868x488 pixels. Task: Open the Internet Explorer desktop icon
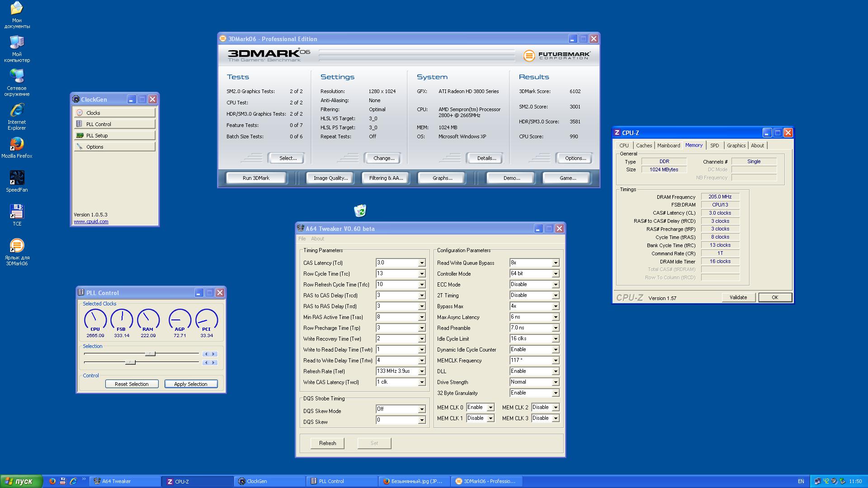click(17, 110)
